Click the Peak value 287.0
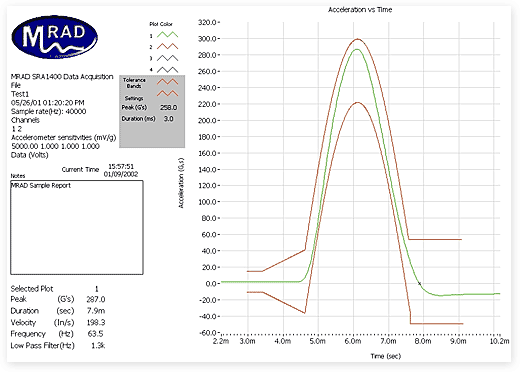 96,299
